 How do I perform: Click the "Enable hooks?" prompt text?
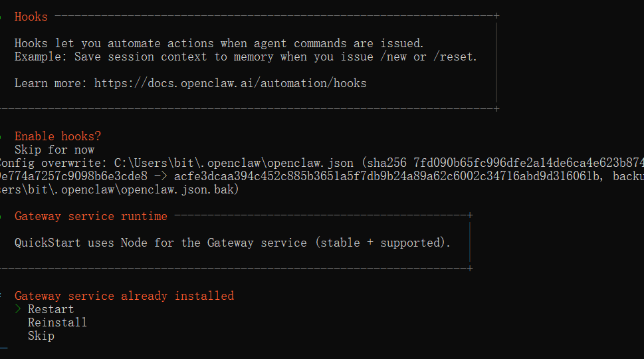coord(58,136)
